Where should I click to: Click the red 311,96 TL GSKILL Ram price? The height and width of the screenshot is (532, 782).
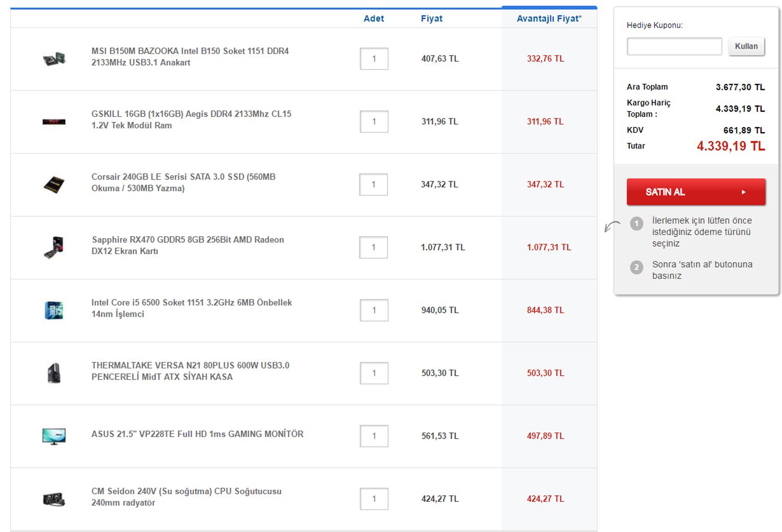tap(545, 121)
